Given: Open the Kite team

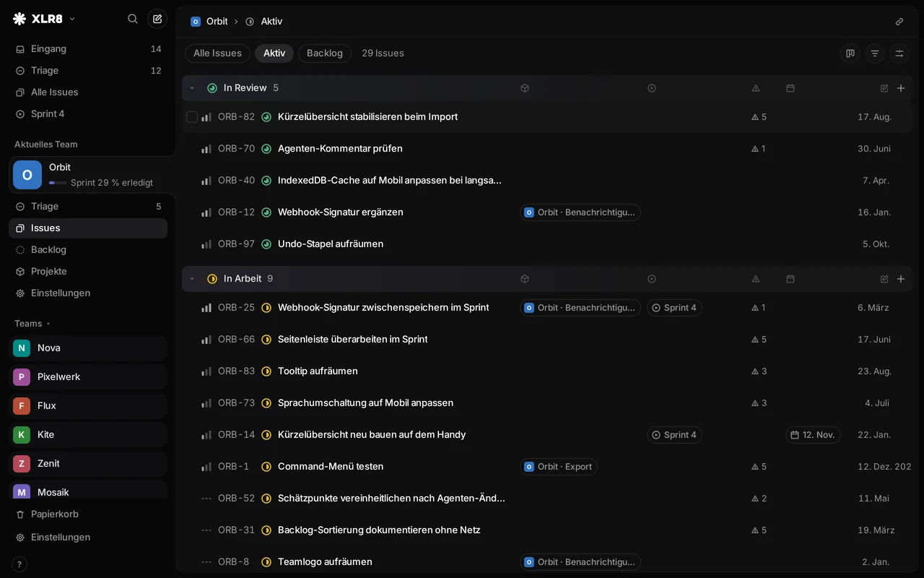Looking at the screenshot, I should (88, 435).
